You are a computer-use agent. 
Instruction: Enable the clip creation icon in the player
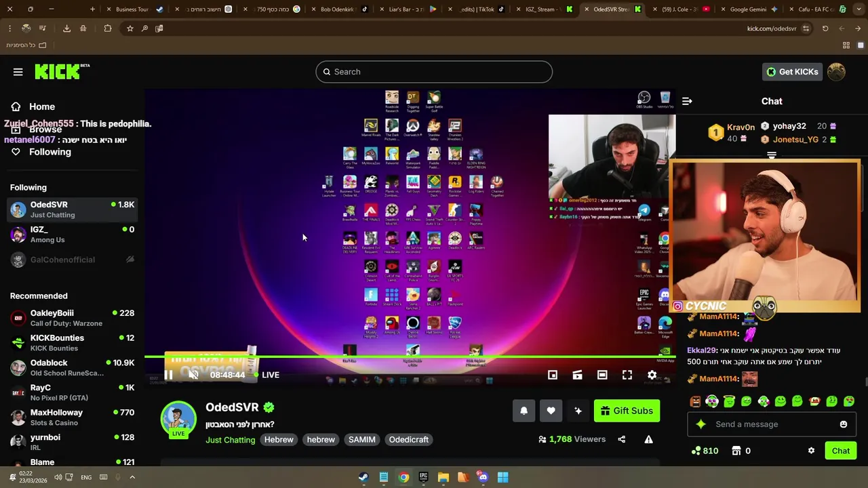(577, 375)
